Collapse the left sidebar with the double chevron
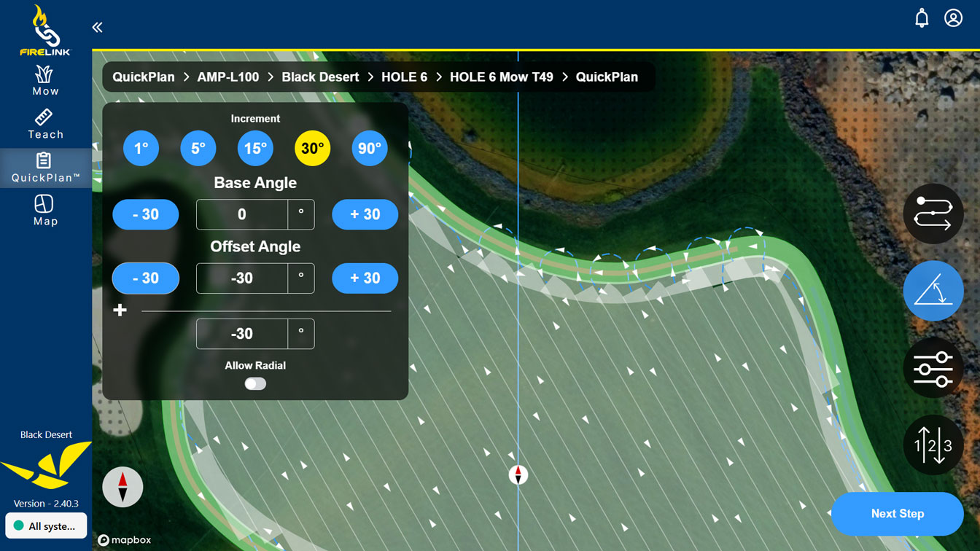The height and width of the screenshot is (551, 980). (x=97, y=26)
